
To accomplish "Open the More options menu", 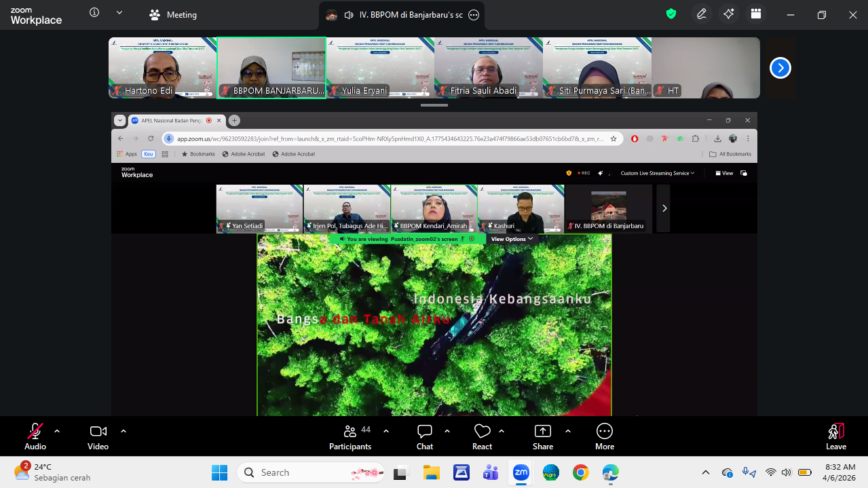I will pos(604,436).
